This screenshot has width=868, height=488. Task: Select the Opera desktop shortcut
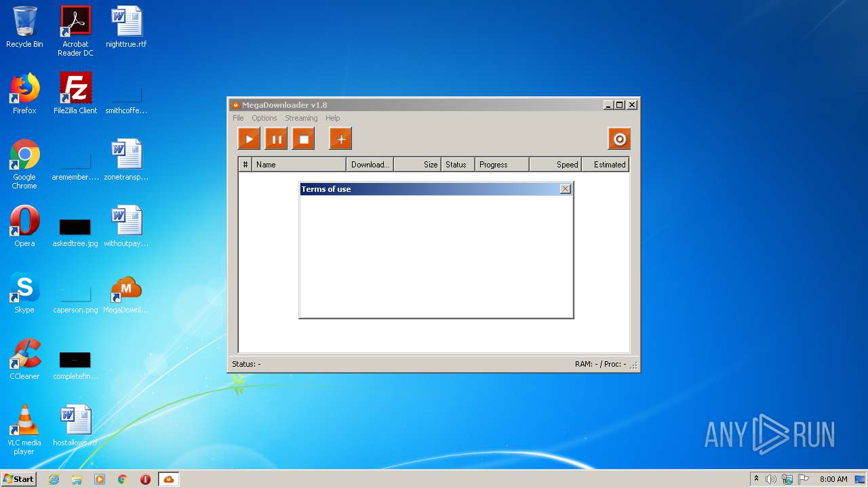click(24, 226)
